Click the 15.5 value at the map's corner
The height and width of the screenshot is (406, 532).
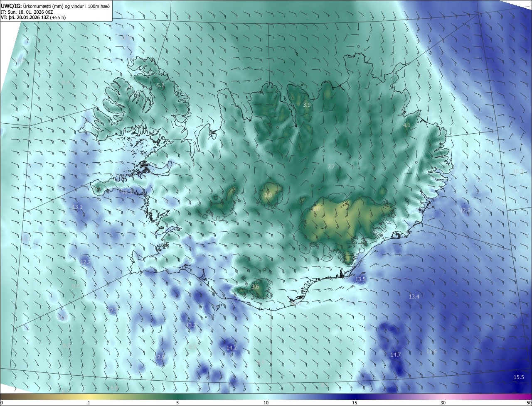(519, 377)
